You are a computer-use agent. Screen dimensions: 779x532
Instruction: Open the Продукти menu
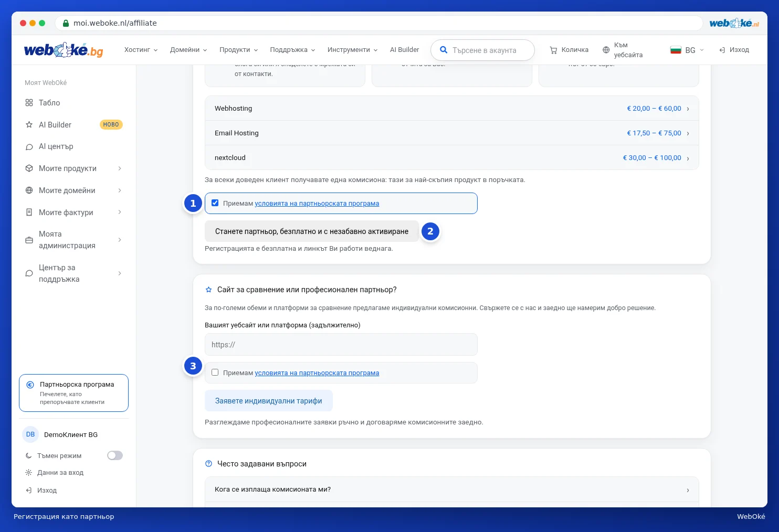click(238, 50)
